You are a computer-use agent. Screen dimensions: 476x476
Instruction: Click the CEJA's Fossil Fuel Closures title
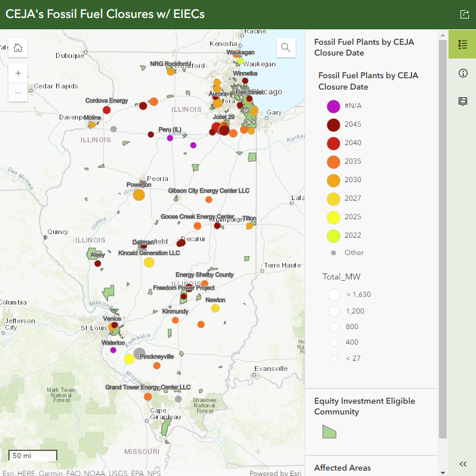[105, 14]
